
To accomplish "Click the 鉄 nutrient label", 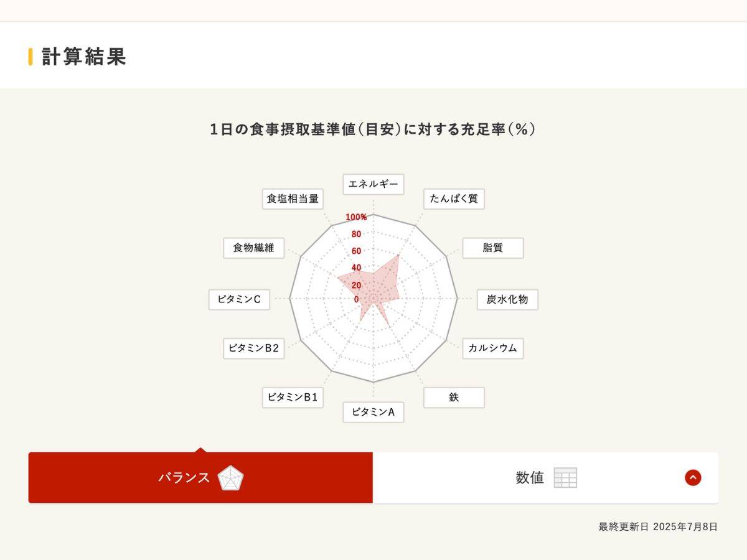I will (x=454, y=397).
